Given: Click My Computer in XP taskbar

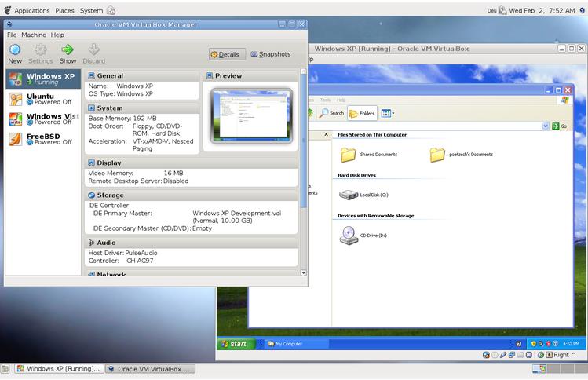Looking at the screenshot, I should (297, 344).
